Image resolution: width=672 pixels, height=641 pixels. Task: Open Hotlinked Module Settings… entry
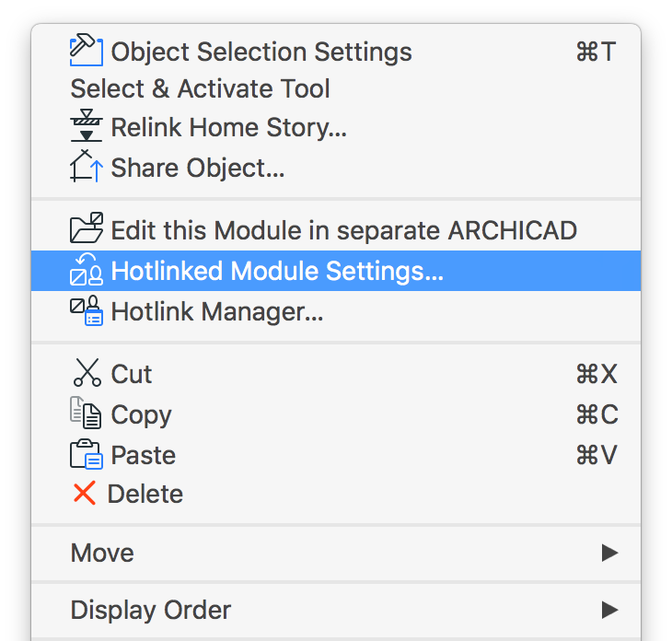pyautogui.click(x=336, y=271)
